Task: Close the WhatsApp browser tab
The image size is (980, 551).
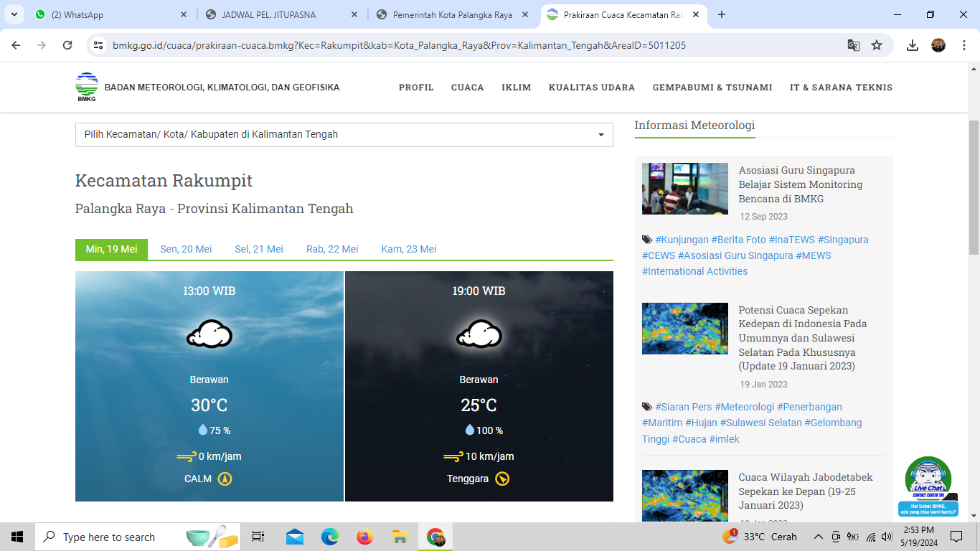Action: coord(184,14)
